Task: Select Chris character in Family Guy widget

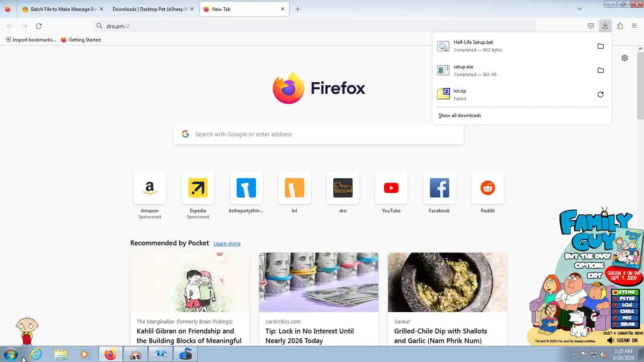Action: coord(624,311)
